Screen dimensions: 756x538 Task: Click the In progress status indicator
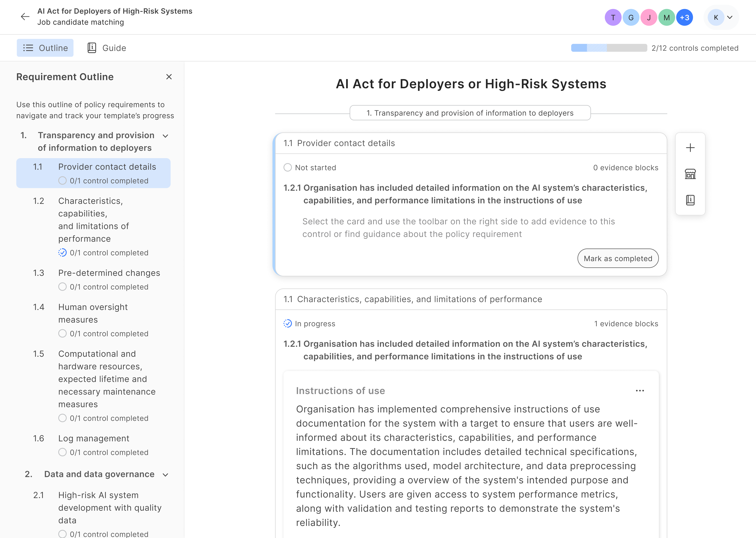tap(287, 323)
